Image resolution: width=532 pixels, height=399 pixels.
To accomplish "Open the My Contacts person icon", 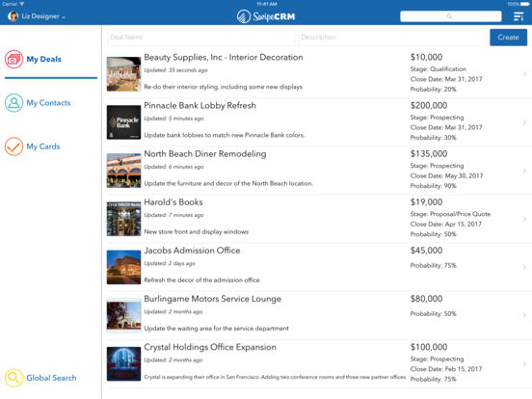I will pyautogui.click(x=13, y=103).
